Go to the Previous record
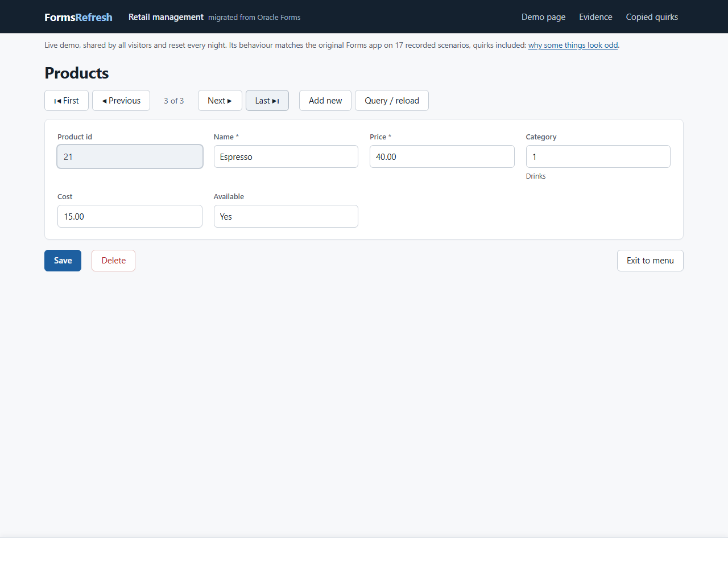 121,101
